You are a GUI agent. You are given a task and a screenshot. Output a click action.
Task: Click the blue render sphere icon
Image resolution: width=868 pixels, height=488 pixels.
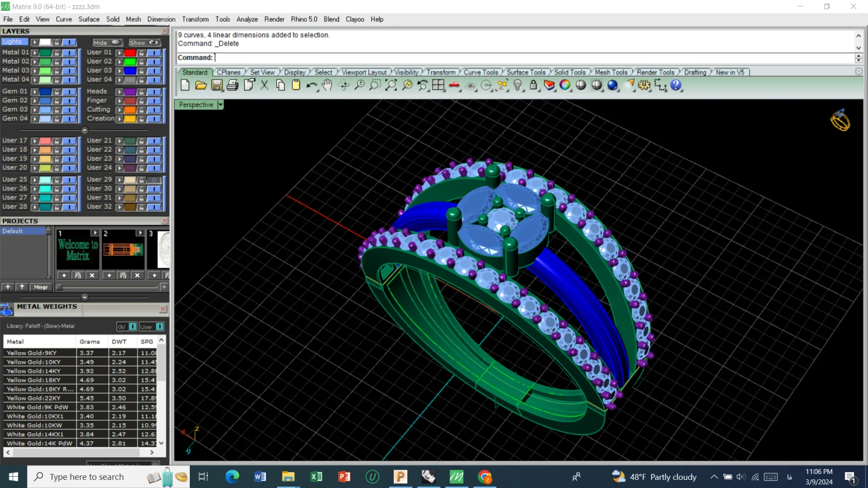(x=613, y=85)
